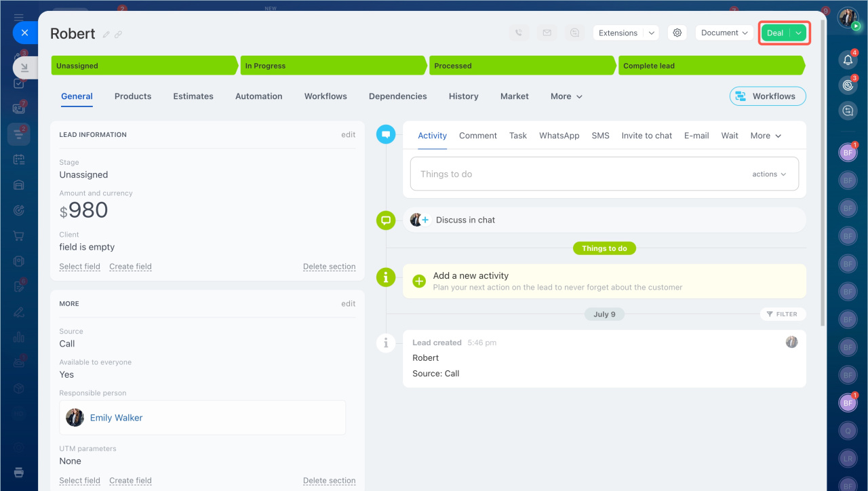Close the lead panel with X button

pyautogui.click(x=24, y=33)
